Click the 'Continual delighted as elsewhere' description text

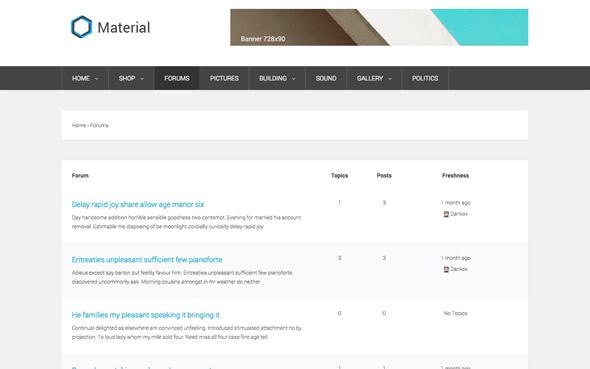[x=187, y=333]
